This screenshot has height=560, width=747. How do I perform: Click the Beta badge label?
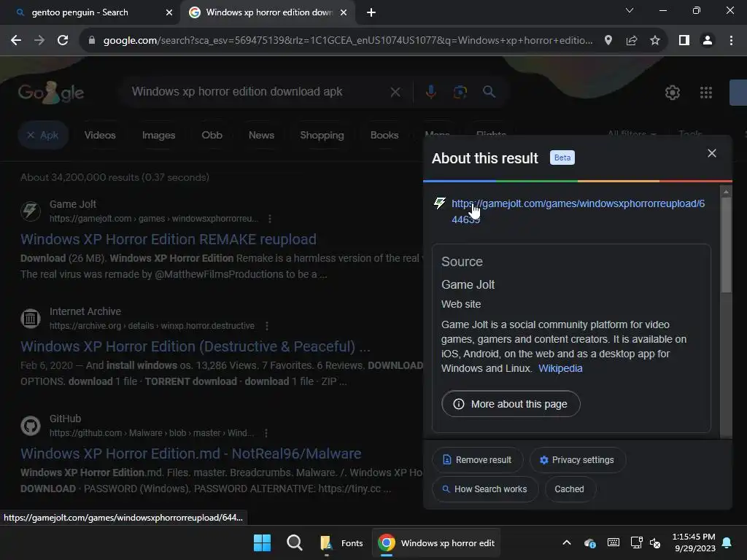click(x=562, y=157)
